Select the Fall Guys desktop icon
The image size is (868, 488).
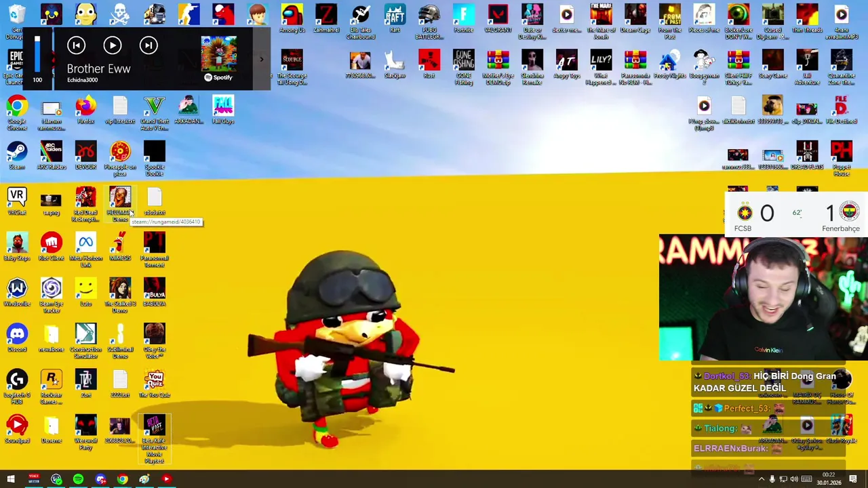point(223,110)
